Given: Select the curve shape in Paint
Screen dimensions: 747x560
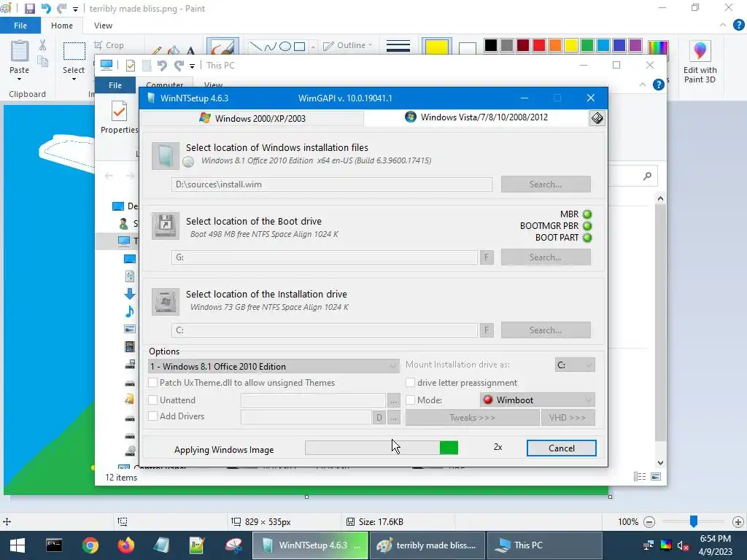Looking at the screenshot, I should tap(271, 46).
